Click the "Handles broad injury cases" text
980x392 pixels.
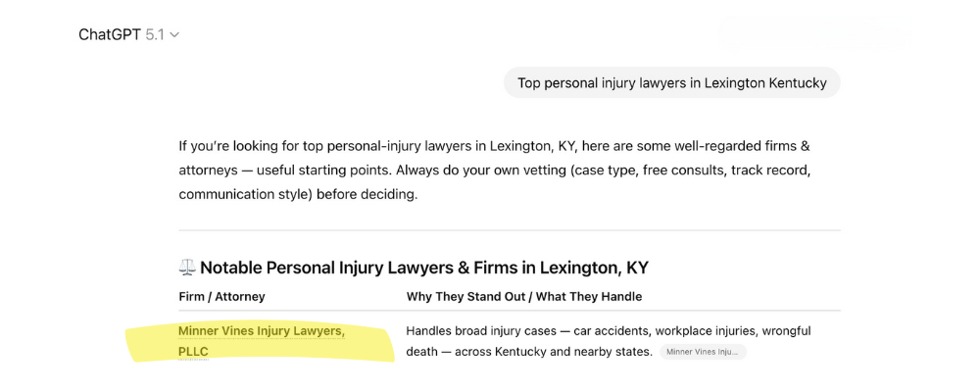point(480,331)
